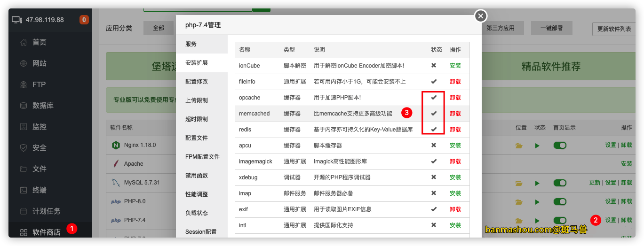Open the 服务 tab in php-7.4管理
Viewport: 644px width, 246px height.
[x=202, y=44]
